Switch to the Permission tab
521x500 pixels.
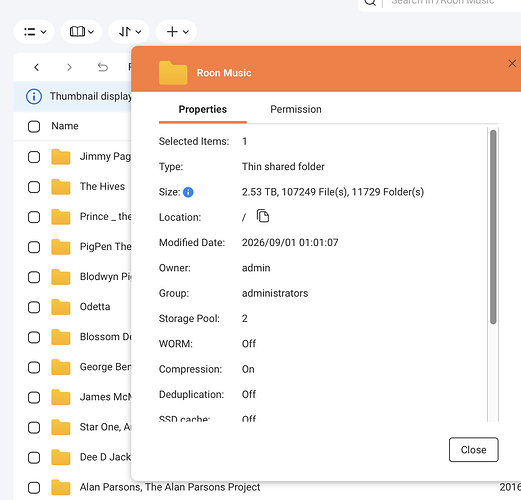coord(296,109)
